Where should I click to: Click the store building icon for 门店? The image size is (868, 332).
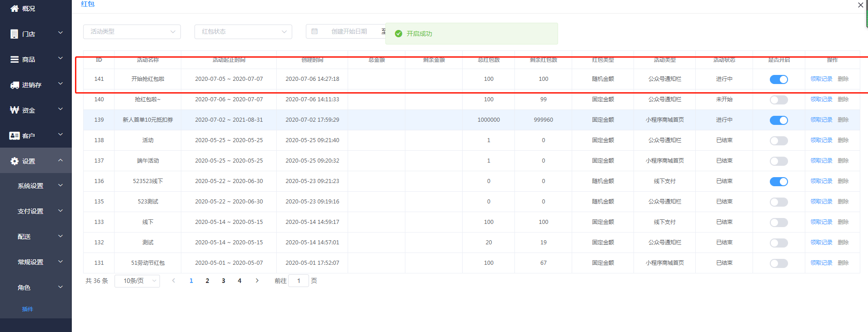(15, 34)
